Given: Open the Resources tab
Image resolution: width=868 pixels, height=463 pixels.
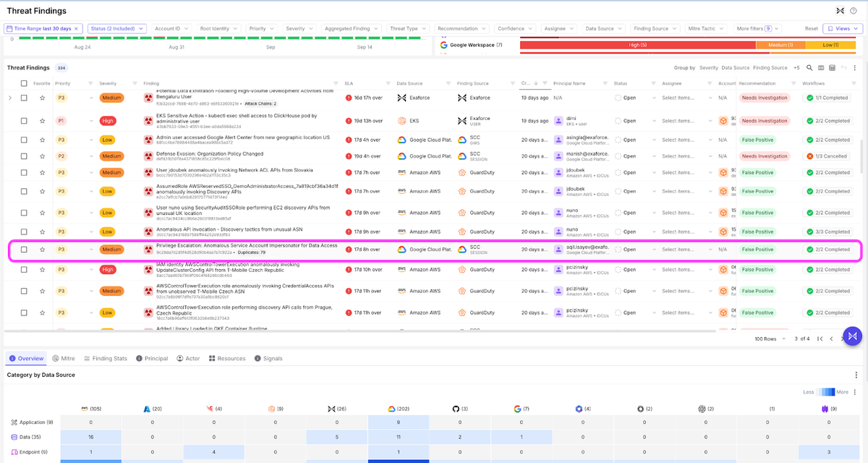Looking at the screenshot, I should tap(228, 358).
